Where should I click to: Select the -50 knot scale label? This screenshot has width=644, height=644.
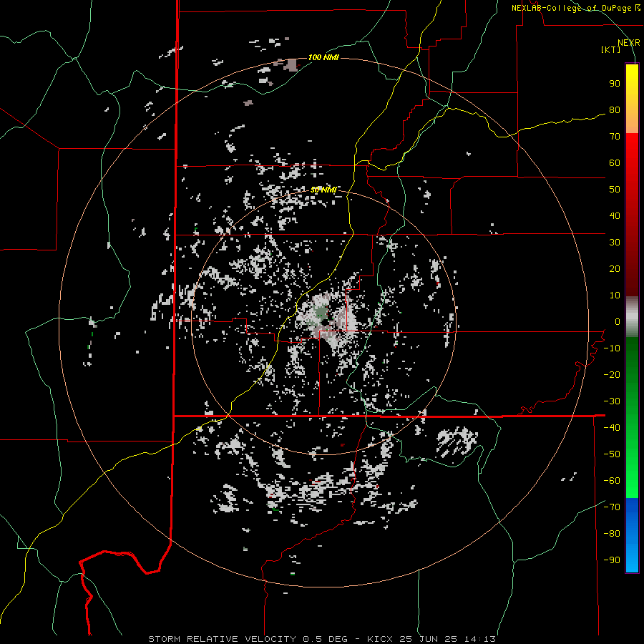click(x=612, y=454)
